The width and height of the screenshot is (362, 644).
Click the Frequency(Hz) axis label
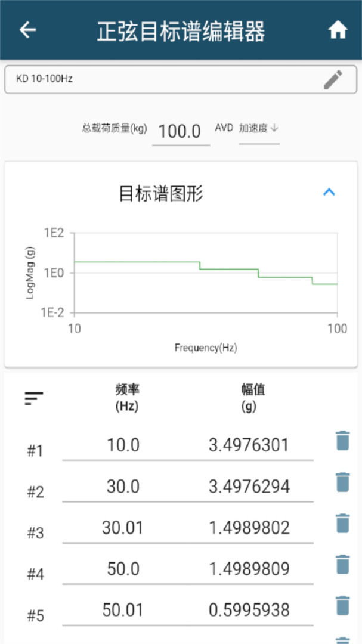[206, 348]
